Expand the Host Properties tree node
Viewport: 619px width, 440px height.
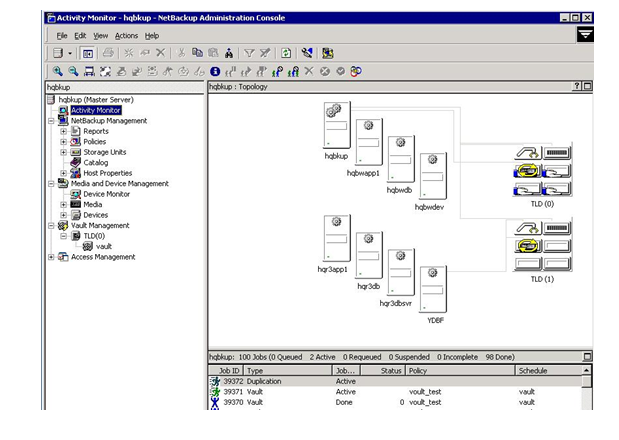[63, 173]
